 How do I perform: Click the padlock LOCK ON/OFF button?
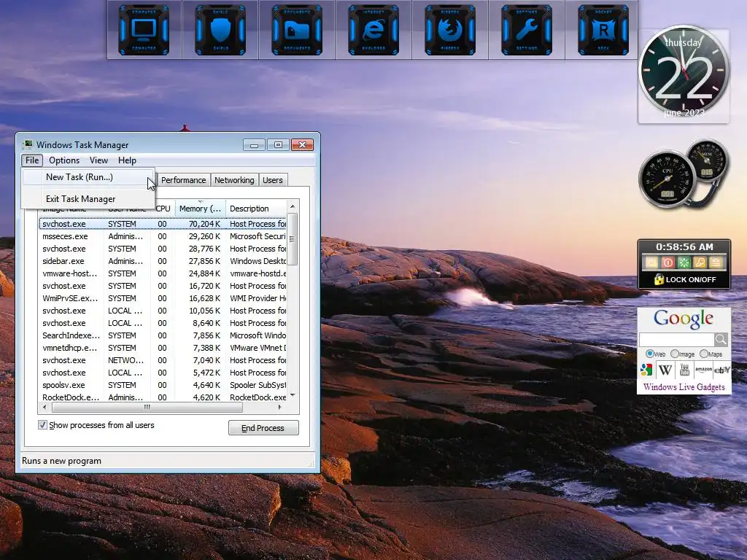(x=684, y=279)
